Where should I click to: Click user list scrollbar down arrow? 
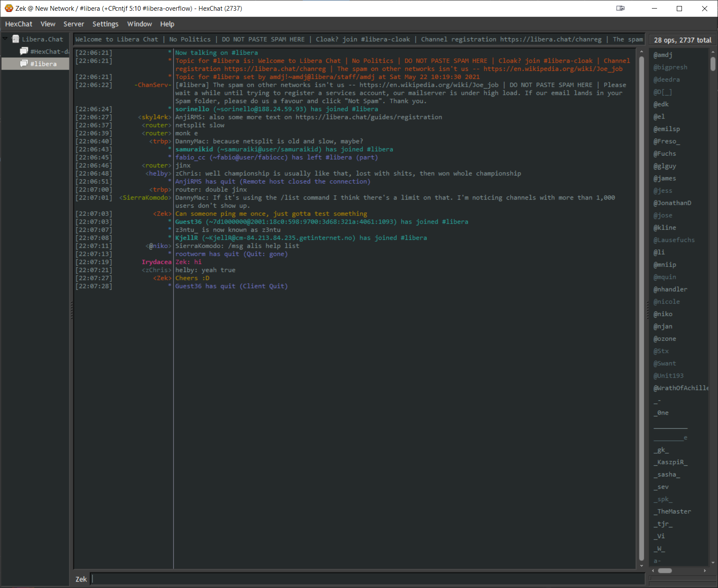coord(713,562)
